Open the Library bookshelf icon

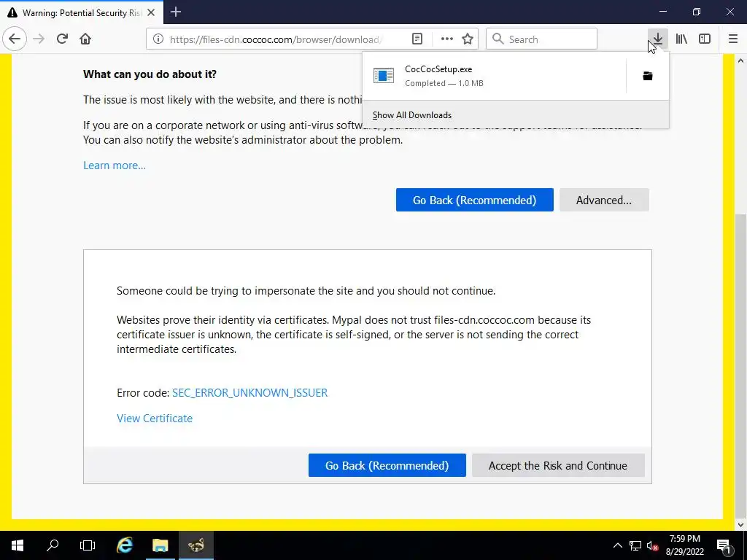tap(681, 39)
